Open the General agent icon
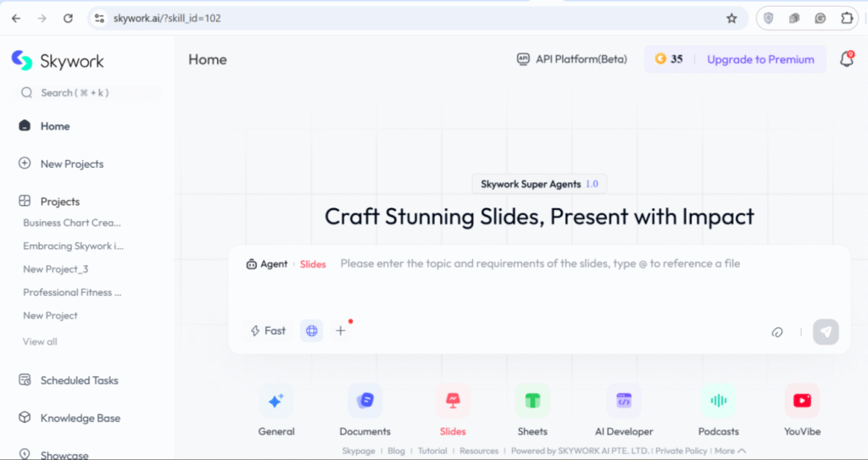The image size is (868, 460). pos(275,402)
